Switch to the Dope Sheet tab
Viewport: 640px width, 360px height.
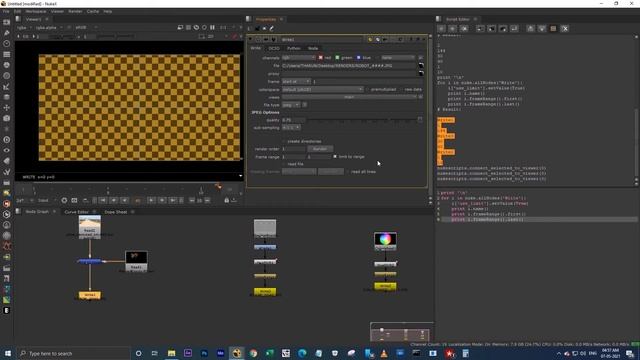116,212
